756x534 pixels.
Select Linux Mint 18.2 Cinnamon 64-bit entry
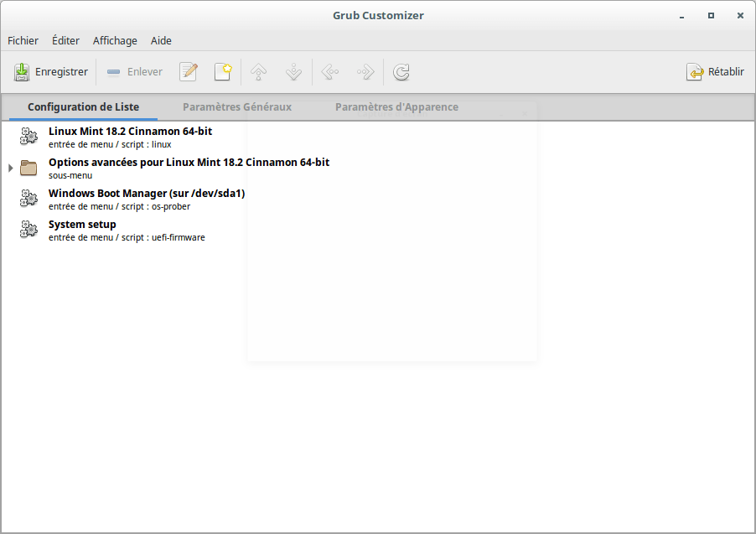point(130,132)
